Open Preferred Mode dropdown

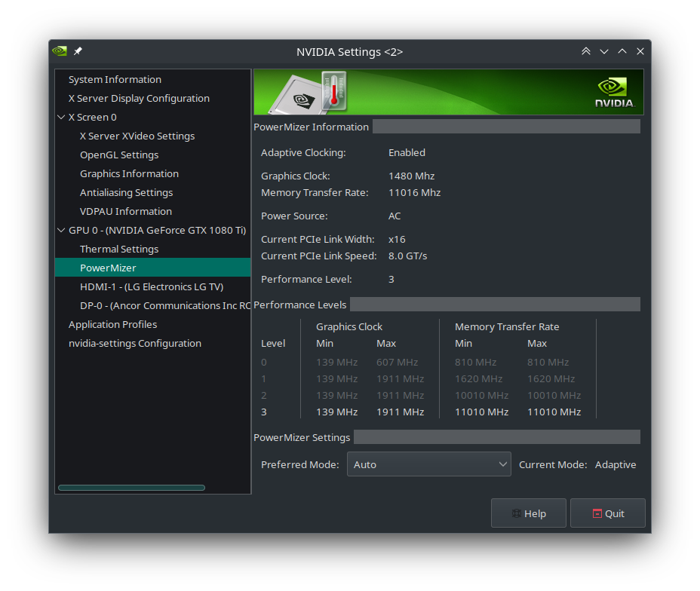pos(428,464)
